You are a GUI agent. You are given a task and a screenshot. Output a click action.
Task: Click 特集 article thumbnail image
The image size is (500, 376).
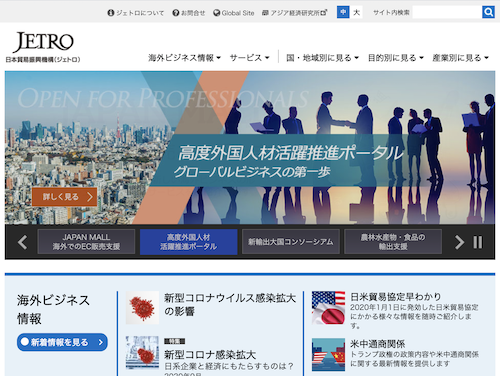point(142,353)
